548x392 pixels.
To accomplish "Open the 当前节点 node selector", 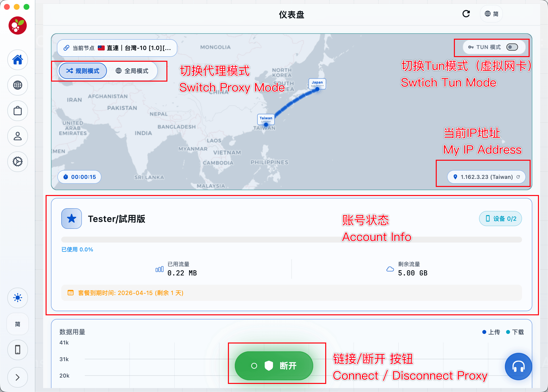I will tap(117, 48).
